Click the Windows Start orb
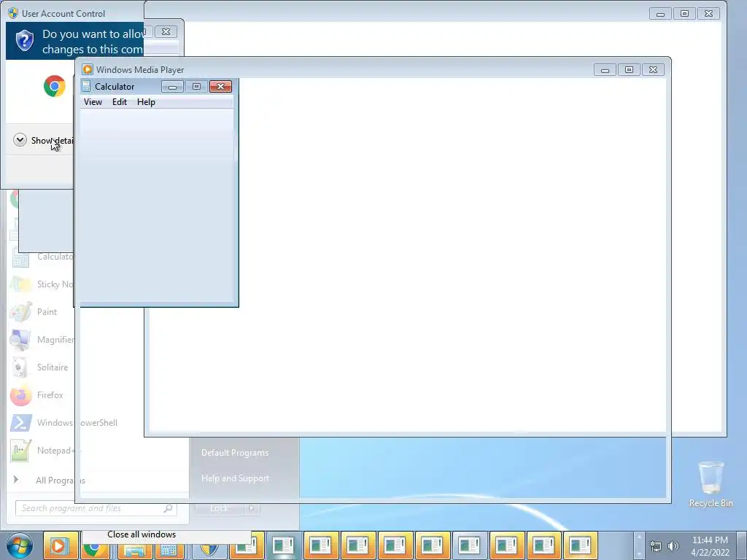Screen dimensions: 747x560 tap(19, 545)
